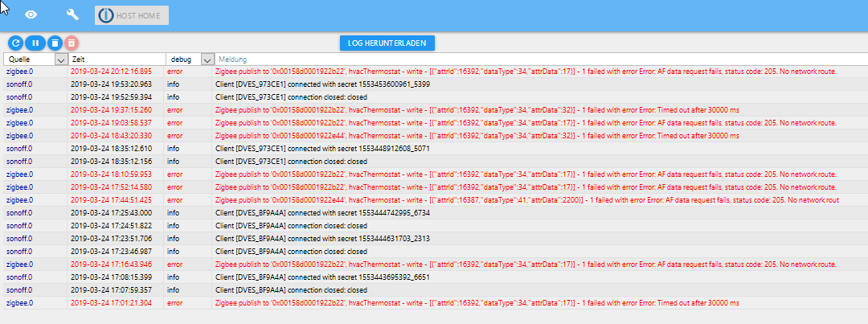Click the Zeit column header
The image size is (868, 324).
click(x=116, y=59)
